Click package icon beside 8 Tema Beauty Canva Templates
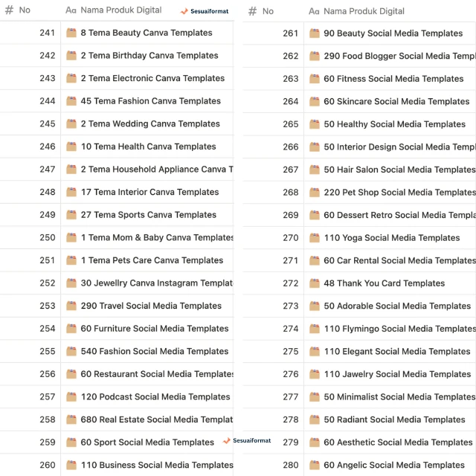This screenshot has height=476, width=476. pos(71,33)
